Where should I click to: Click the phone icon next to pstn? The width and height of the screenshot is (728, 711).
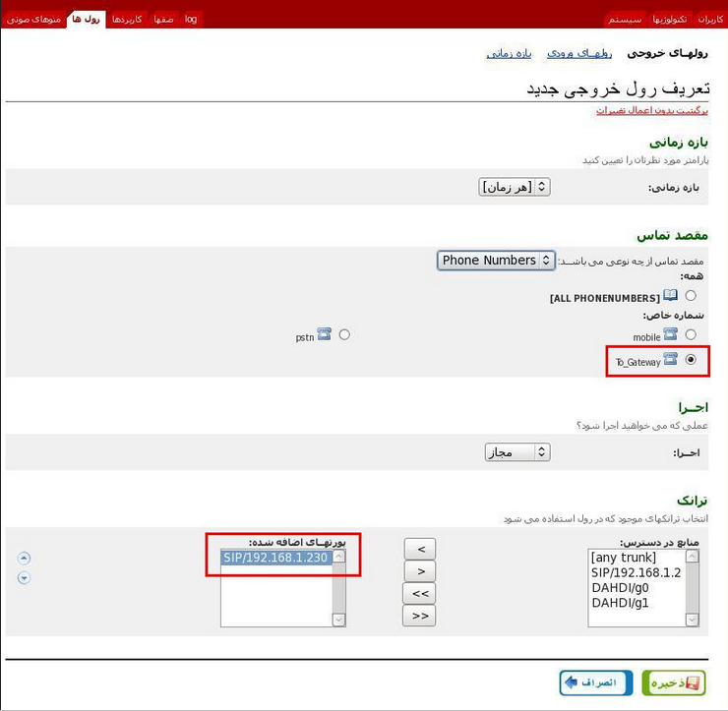tap(325, 335)
